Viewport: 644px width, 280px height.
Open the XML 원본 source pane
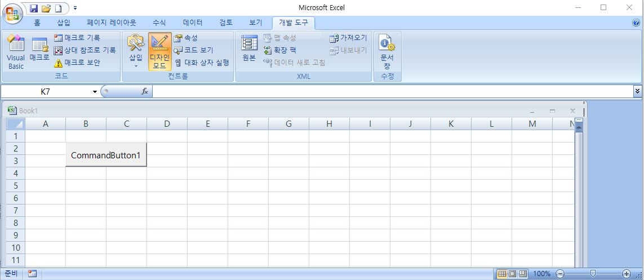point(249,48)
